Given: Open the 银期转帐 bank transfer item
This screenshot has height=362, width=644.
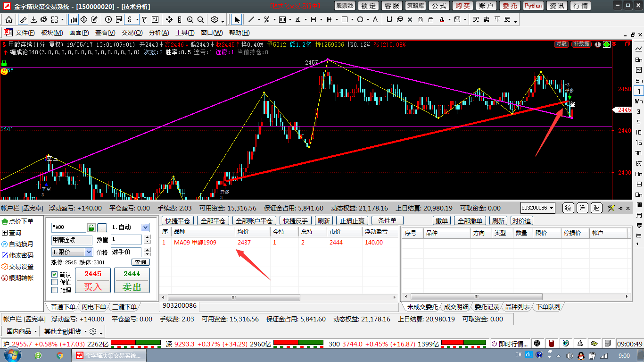Looking at the screenshot, I should (x=18, y=278).
